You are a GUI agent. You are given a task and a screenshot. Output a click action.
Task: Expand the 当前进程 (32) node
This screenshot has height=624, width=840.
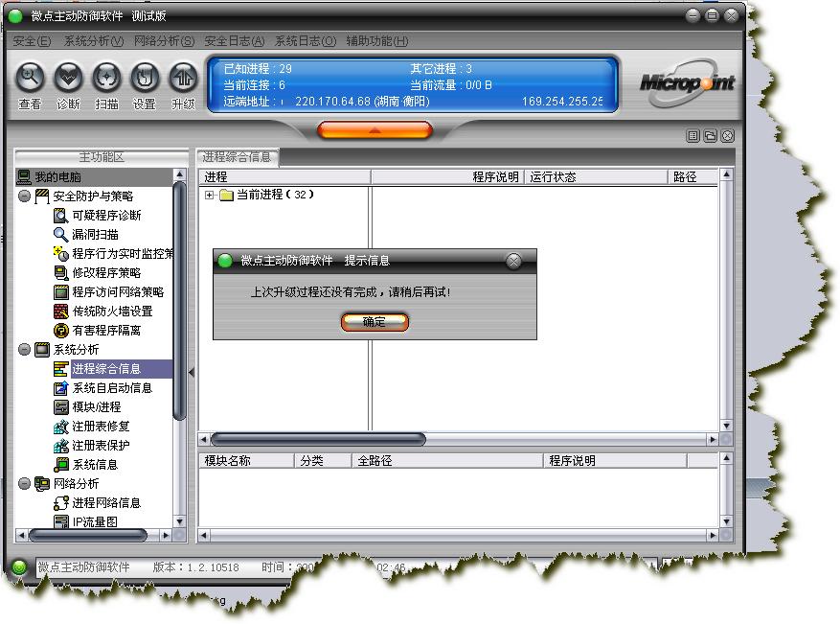click(x=209, y=196)
